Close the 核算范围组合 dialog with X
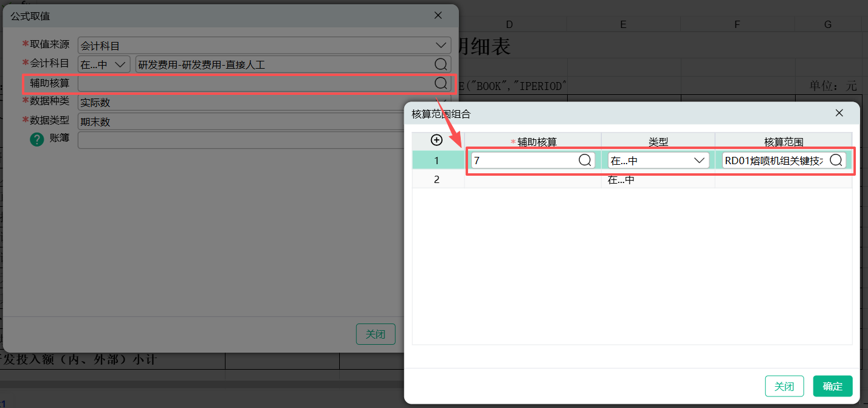 (839, 113)
